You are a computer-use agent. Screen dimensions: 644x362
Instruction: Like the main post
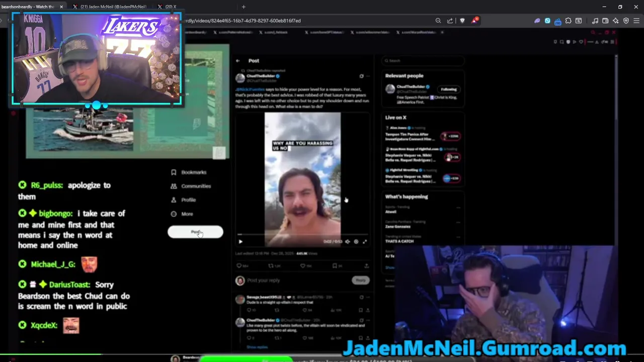303,265
